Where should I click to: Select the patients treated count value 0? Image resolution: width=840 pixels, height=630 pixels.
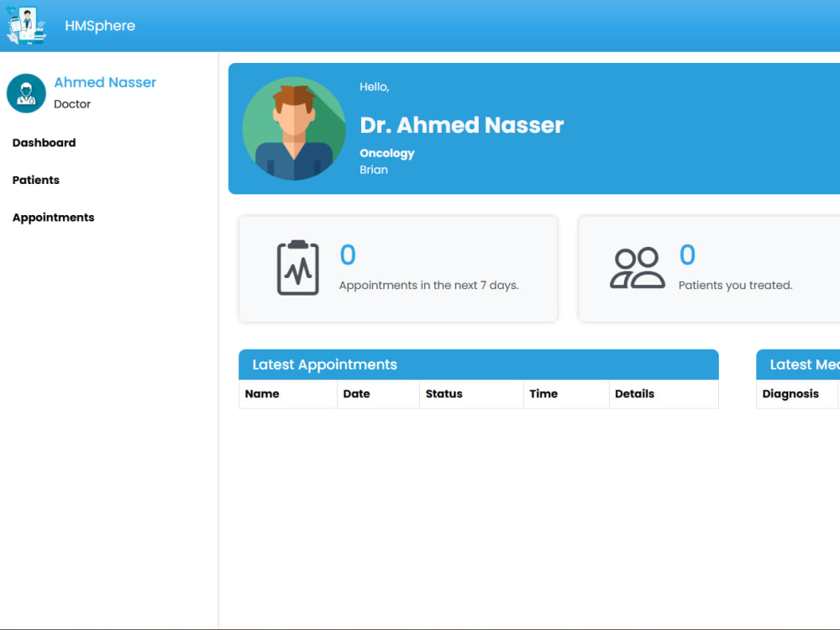[687, 255]
